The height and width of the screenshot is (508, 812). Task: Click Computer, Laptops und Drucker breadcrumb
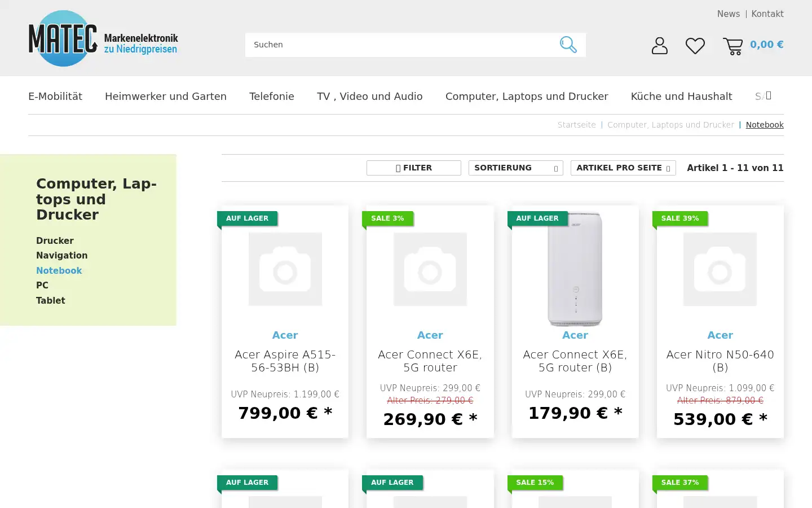point(670,125)
